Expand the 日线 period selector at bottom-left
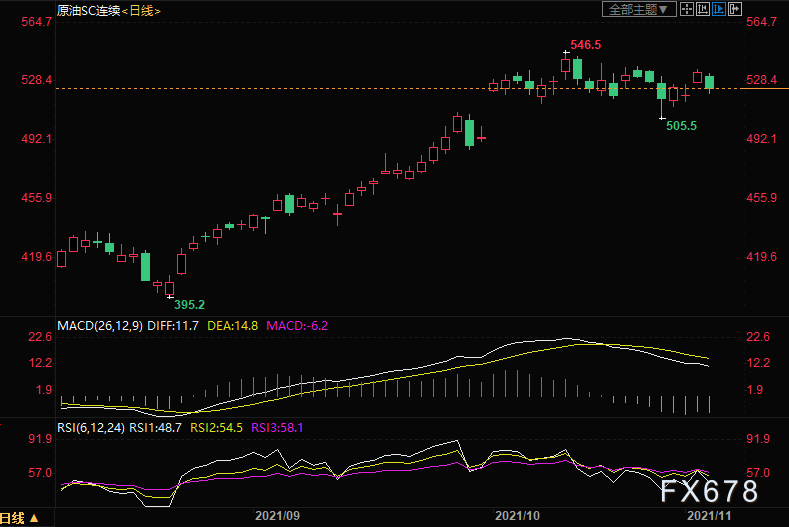789x527 pixels. click(x=20, y=518)
